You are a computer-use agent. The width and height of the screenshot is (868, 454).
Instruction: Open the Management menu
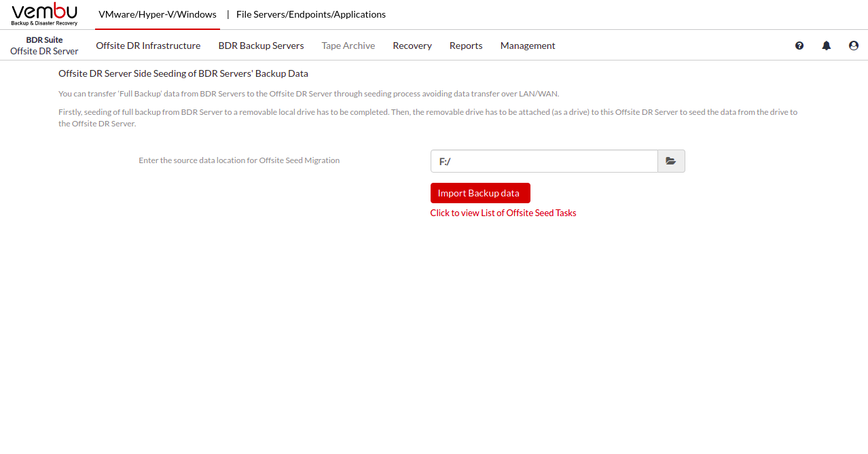pyautogui.click(x=528, y=46)
